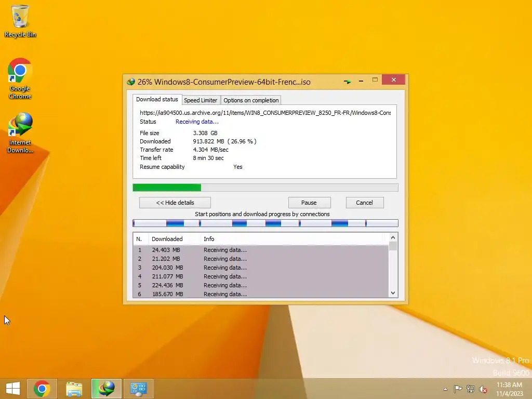Click the muted volume tray icon
This screenshot has width=532, height=399.
tap(483, 389)
